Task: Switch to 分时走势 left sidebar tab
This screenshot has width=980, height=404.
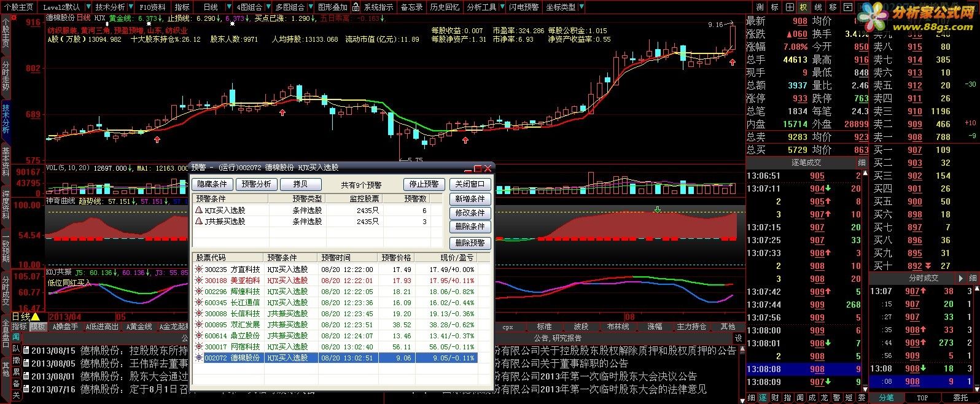Action: pyautogui.click(x=6, y=75)
